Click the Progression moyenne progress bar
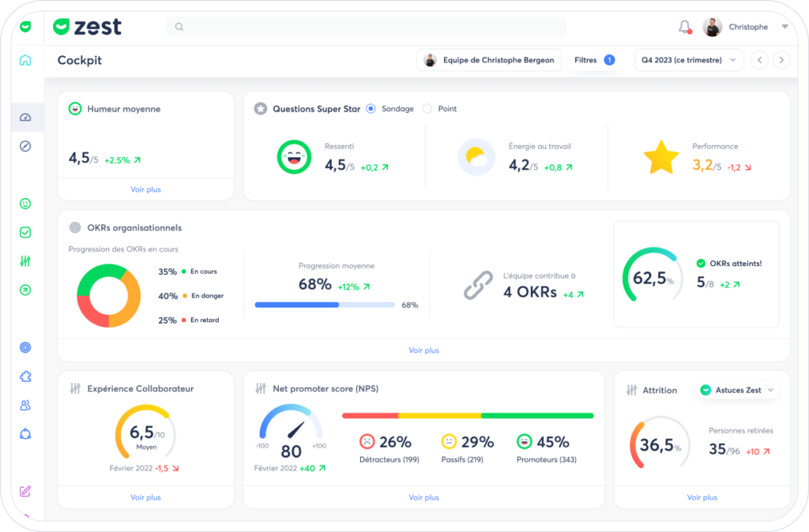 pos(325,305)
